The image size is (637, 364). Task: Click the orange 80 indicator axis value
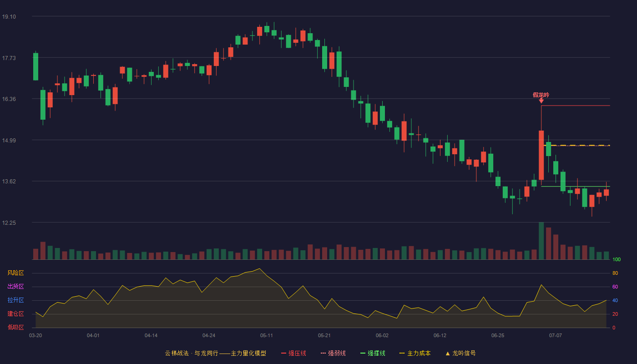point(615,273)
